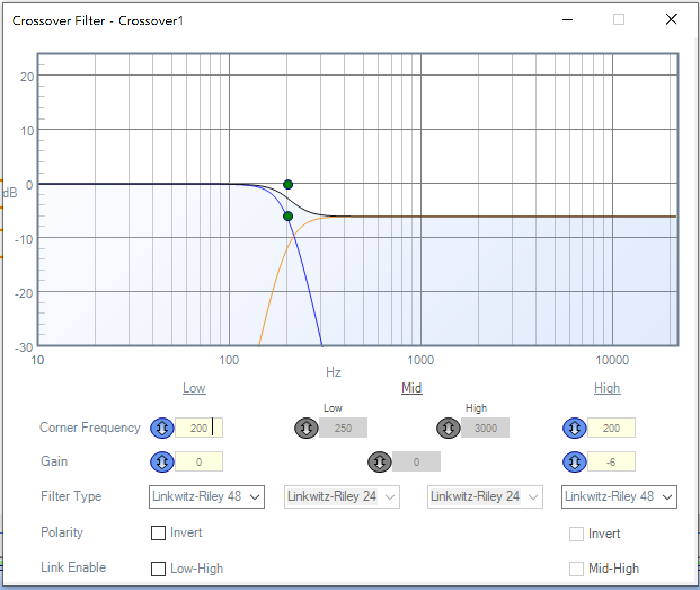Click the Filter Type row label
Image resolution: width=700 pixels, height=590 pixels.
71,496
